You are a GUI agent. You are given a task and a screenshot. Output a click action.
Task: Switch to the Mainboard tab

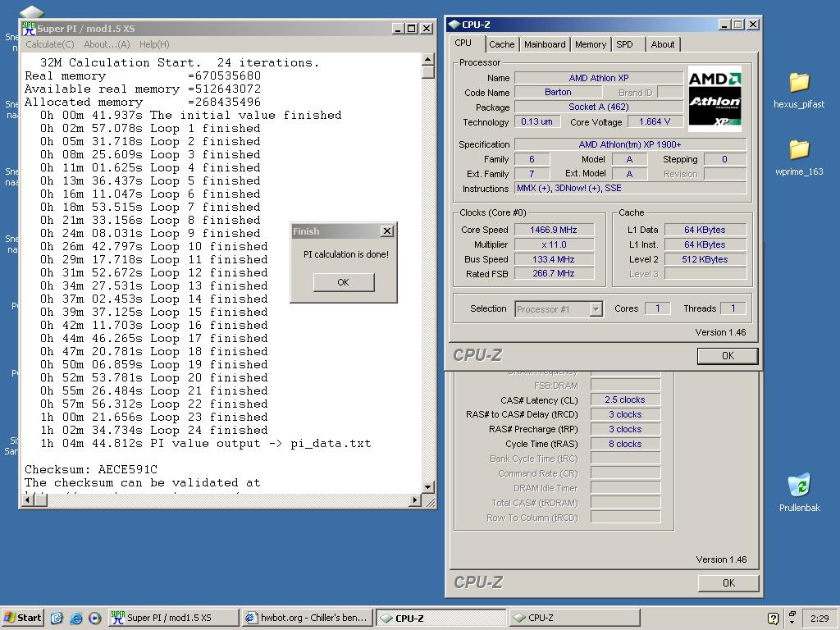545,44
